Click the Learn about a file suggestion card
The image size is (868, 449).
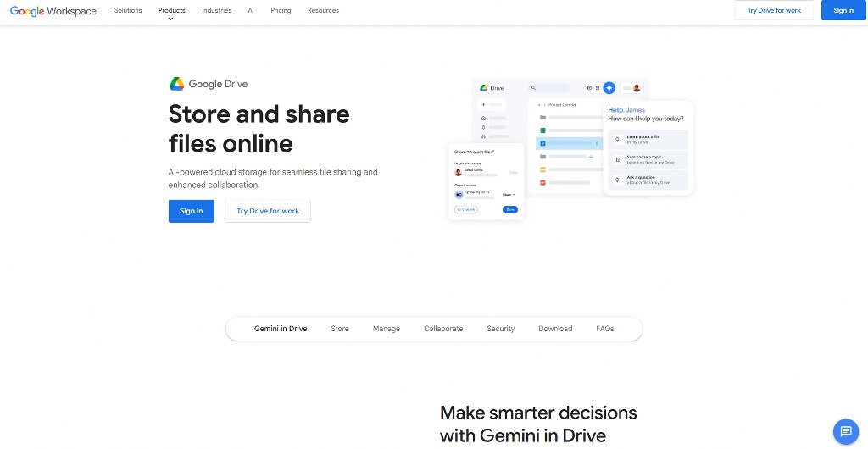point(648,139)
